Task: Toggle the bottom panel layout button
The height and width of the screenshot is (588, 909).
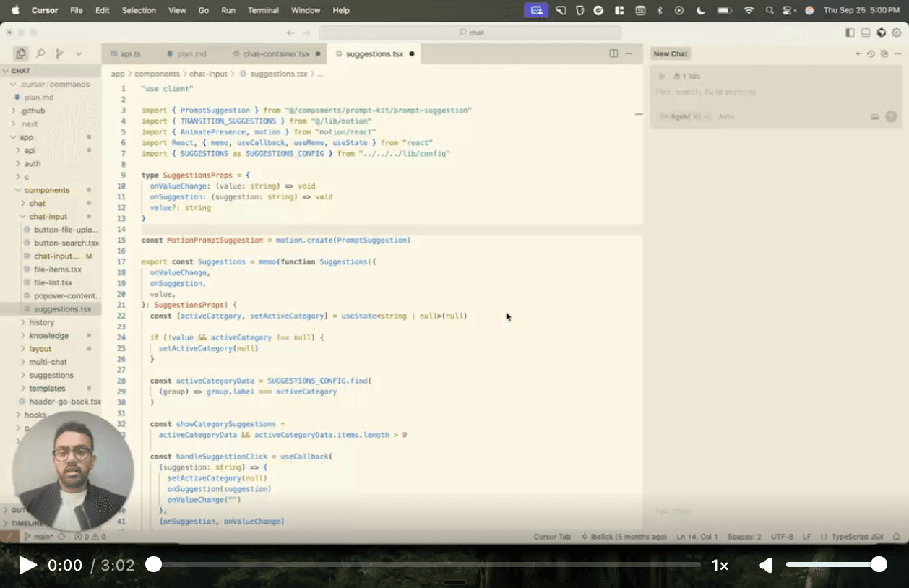Action: (866, 33)
